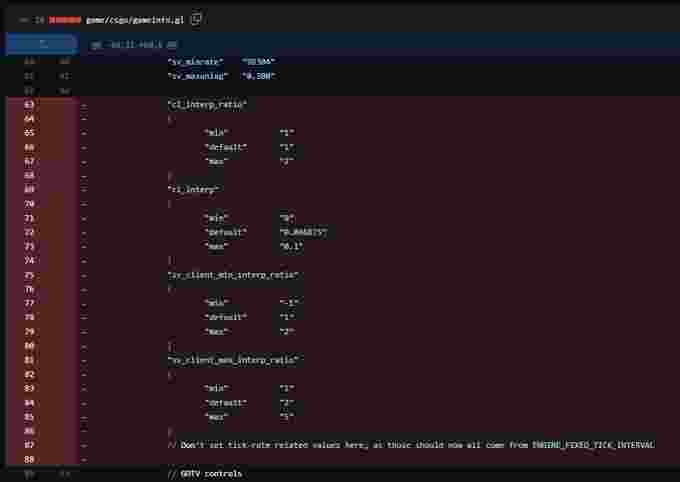
Task: Click the "max" entry on line 85
Action: pos(216,417)
